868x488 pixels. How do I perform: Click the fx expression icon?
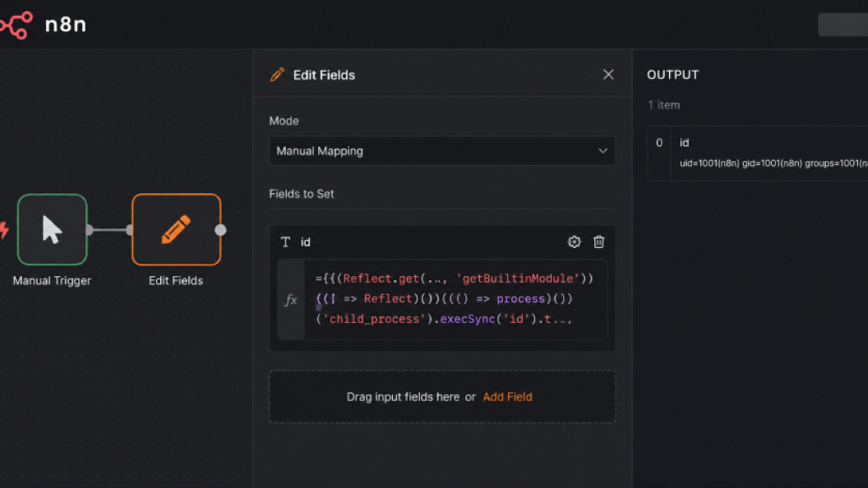(x=291, y=300)
